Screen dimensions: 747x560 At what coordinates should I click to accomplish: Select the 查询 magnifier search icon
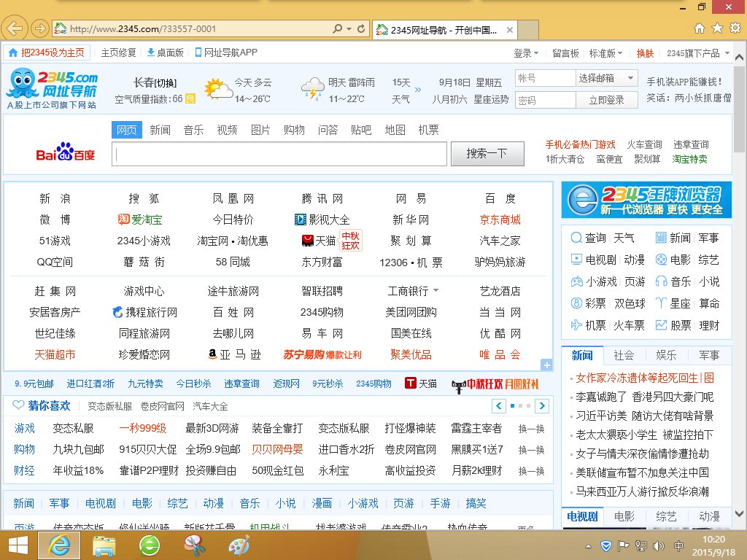tap(576, 237)
